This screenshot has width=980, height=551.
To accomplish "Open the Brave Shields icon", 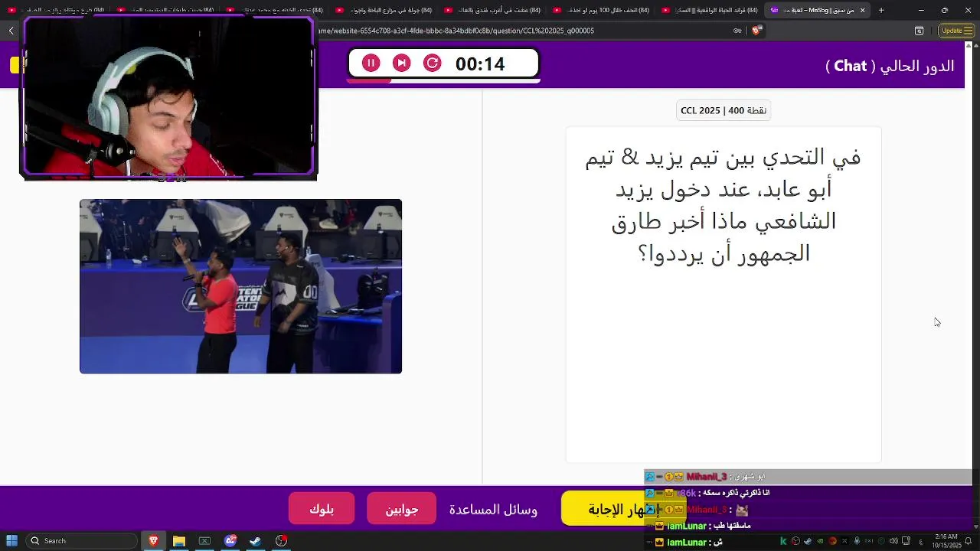I will click(x=756, y=31).
